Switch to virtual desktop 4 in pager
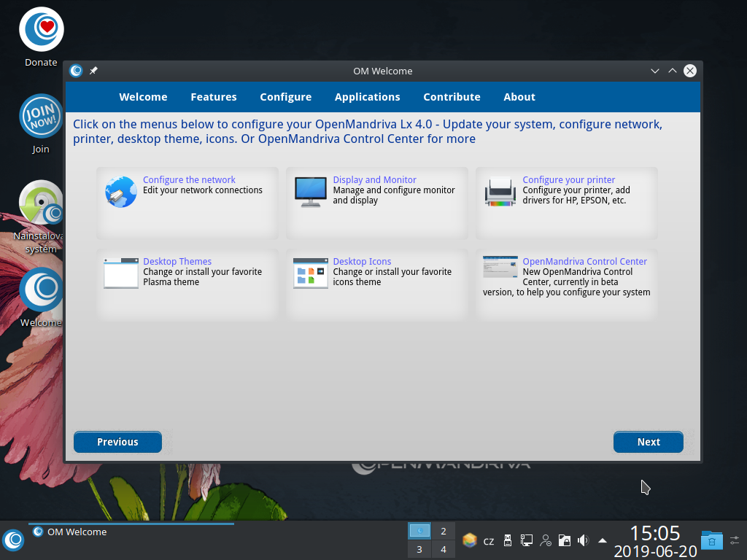Screen dimensions: 747x560 444,550
